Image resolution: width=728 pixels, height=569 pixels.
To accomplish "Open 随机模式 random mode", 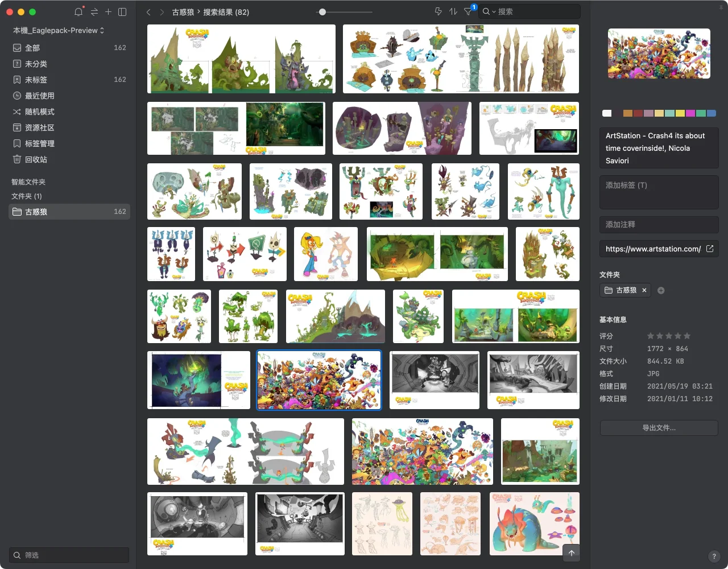I will click(x=69, y=112).
